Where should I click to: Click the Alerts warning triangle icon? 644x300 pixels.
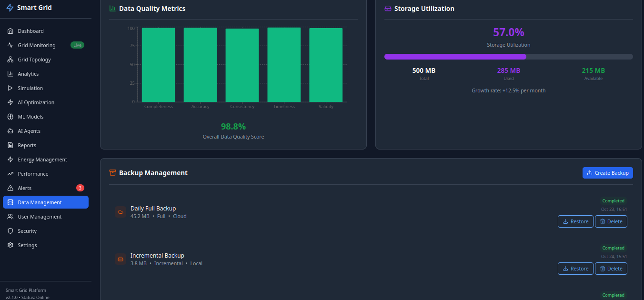point(10,188)
